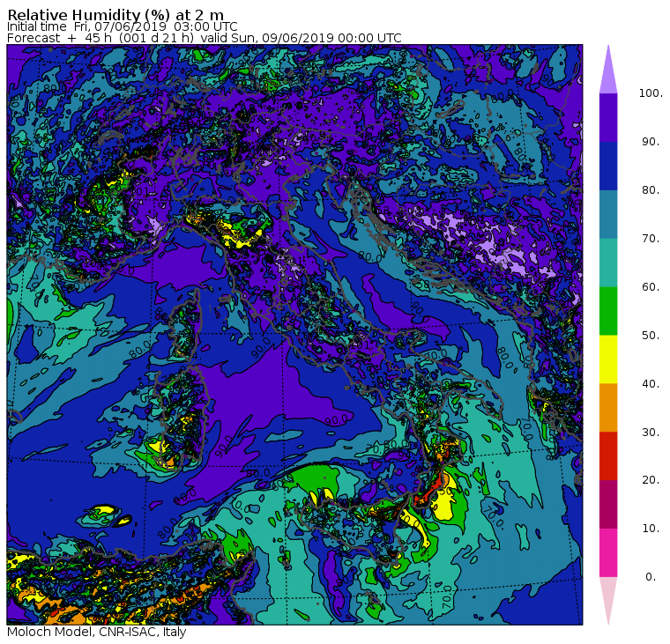Click the 20–30% red legend band
670x644 pixels.
pos(608,455)
